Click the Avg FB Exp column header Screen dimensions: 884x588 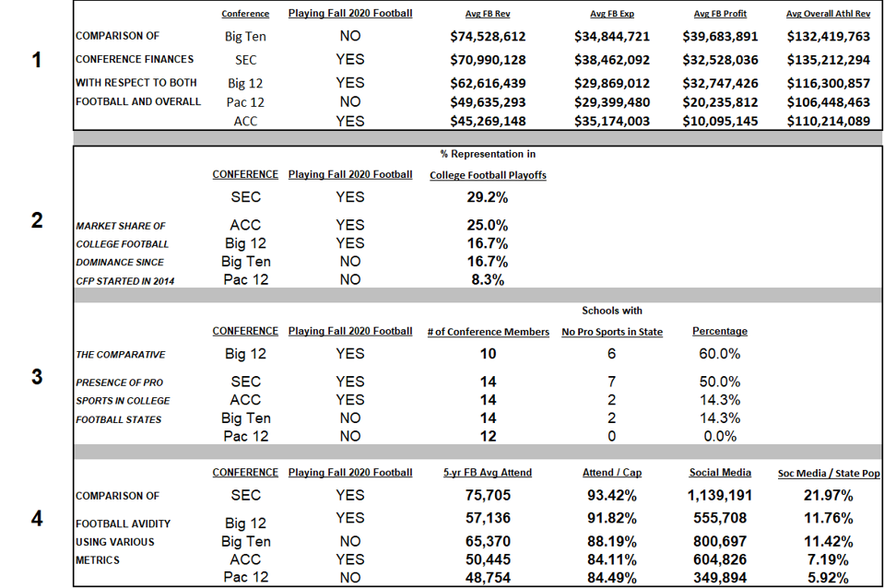612,14
